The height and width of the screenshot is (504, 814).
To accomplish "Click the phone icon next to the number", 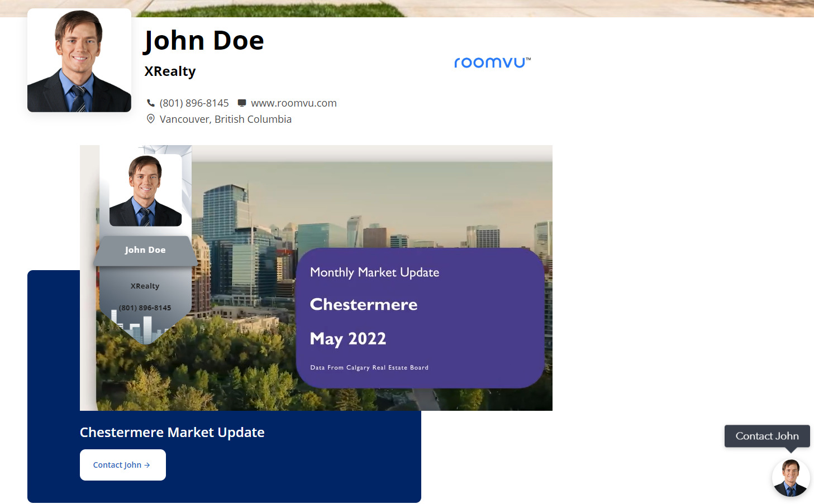I will [151, 103].
